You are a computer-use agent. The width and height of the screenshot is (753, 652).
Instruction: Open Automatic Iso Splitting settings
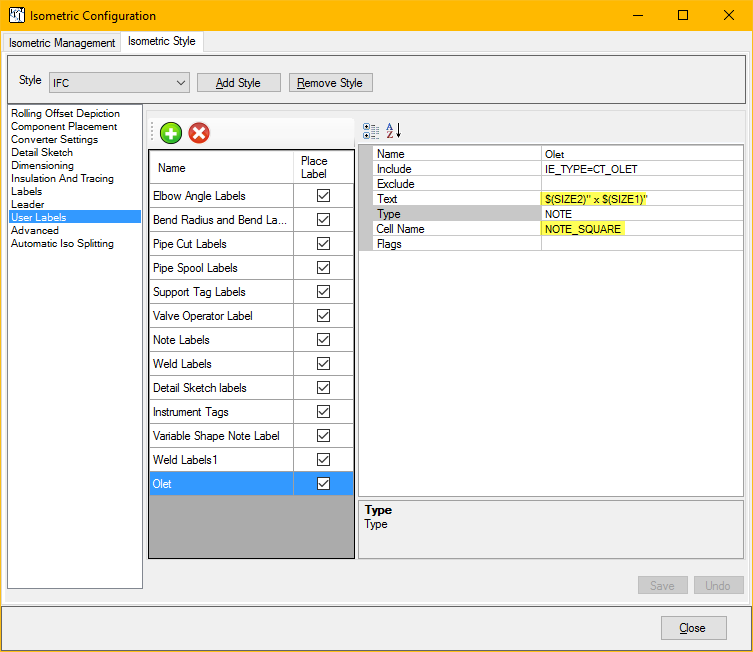tap(62, 244)
